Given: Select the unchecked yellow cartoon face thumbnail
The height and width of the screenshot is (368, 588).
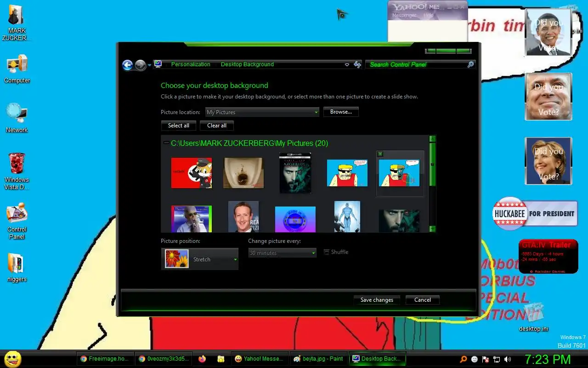Looking at the screenshot, I should (347, 173).
